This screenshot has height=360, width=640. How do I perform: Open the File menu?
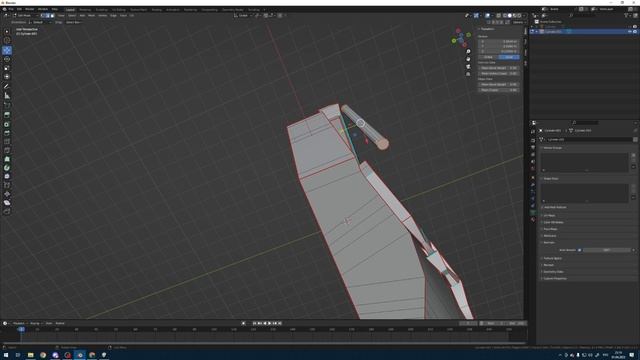(x=11, y=9)
